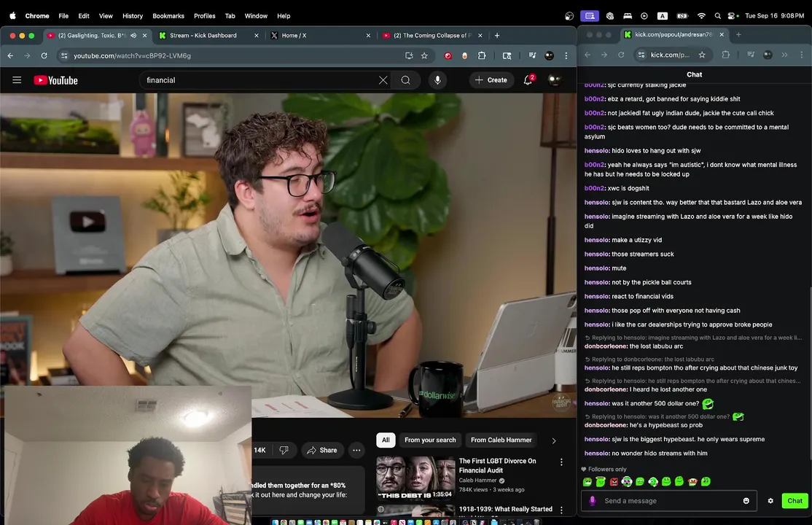Viewport: 812px width, 525px height.
Task: Open Spotlight search in menu bar
Action: click(x=717, y=16)
